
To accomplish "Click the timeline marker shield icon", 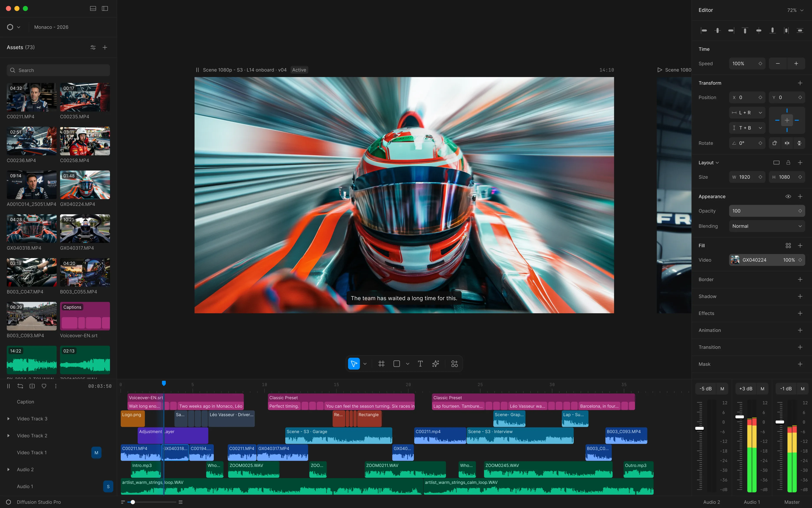I will [x=44, y=386].
